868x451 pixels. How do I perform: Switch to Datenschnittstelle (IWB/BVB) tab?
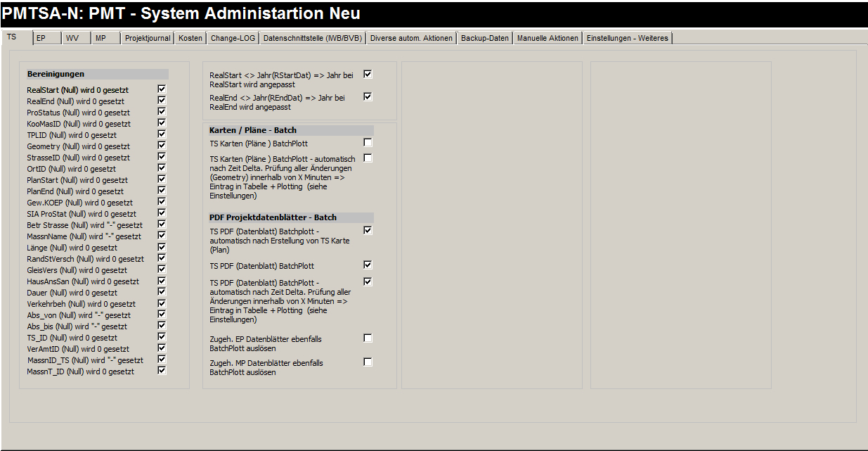[312, 38]
